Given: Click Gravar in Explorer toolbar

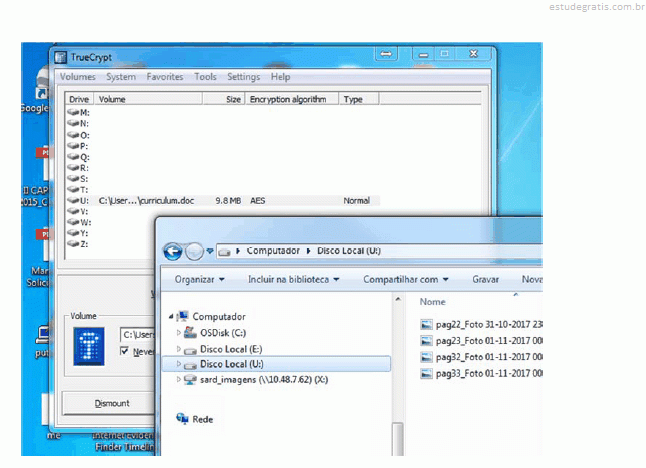Looking at the screenshot, I should [485, 279].
